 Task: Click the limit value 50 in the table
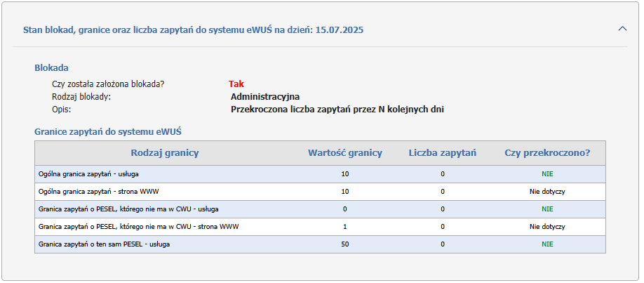click(x=345, y=244)
